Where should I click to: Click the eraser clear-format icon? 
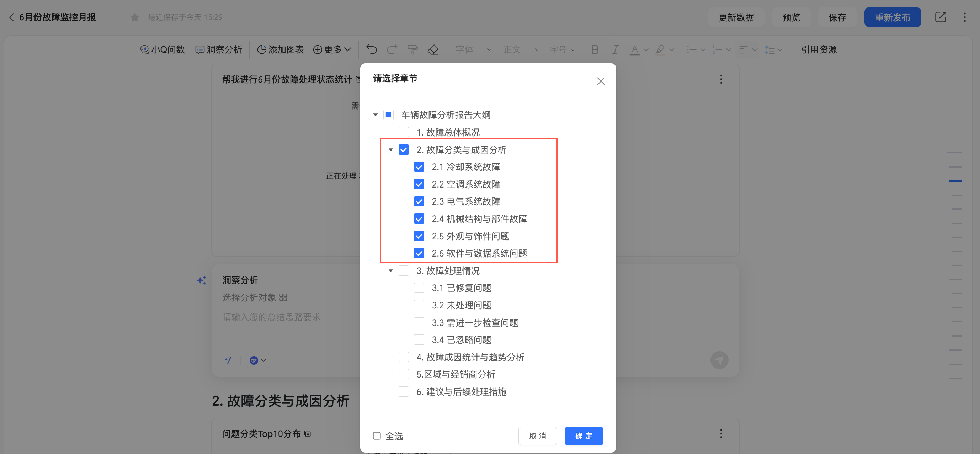point(433,49)
